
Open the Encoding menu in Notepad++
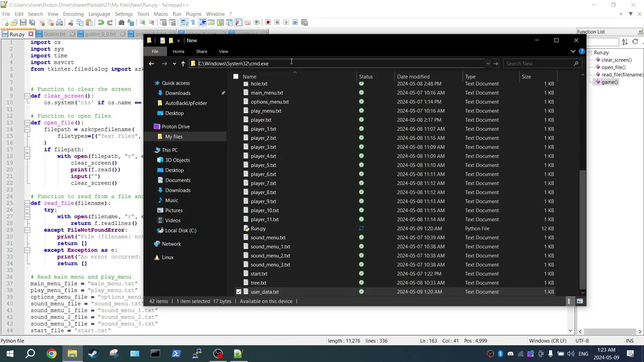point(73,14)
